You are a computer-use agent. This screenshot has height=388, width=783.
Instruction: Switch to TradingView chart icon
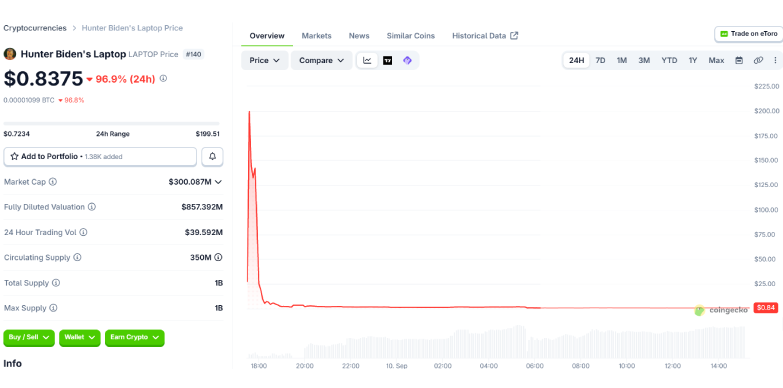388,60
